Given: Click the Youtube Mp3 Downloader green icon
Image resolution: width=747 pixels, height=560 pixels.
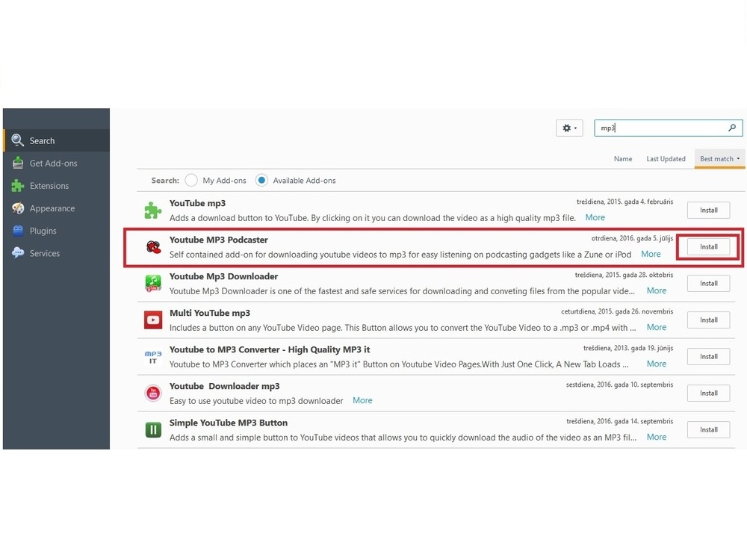Looking at the screenshot, I should coord(153,283).
